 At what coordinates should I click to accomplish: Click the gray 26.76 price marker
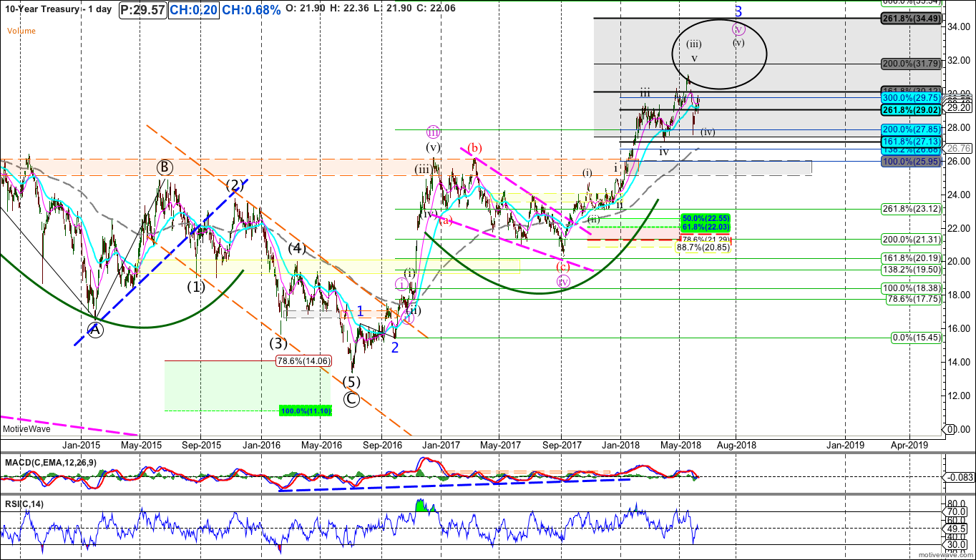[x=957, y=149]
